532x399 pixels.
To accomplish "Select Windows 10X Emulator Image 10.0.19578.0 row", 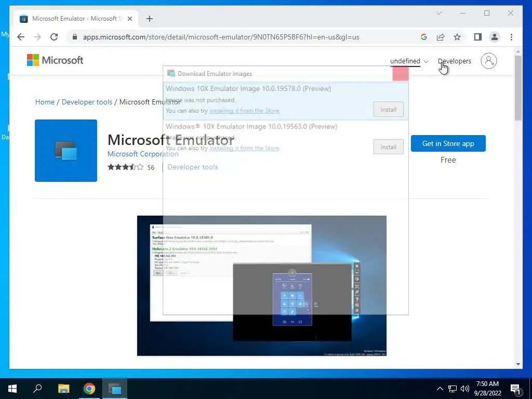I will coord(285,101).
